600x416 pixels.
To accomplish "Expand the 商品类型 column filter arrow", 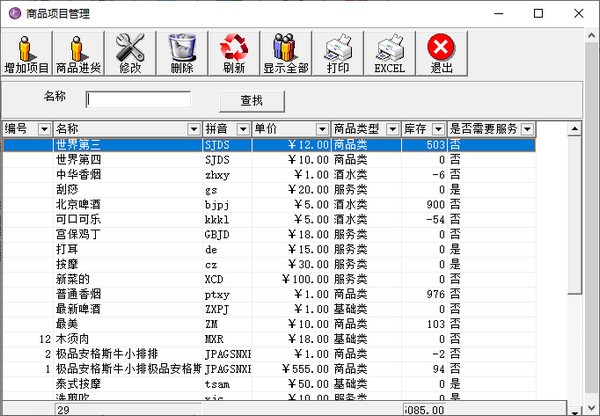I will coord(392,129).
